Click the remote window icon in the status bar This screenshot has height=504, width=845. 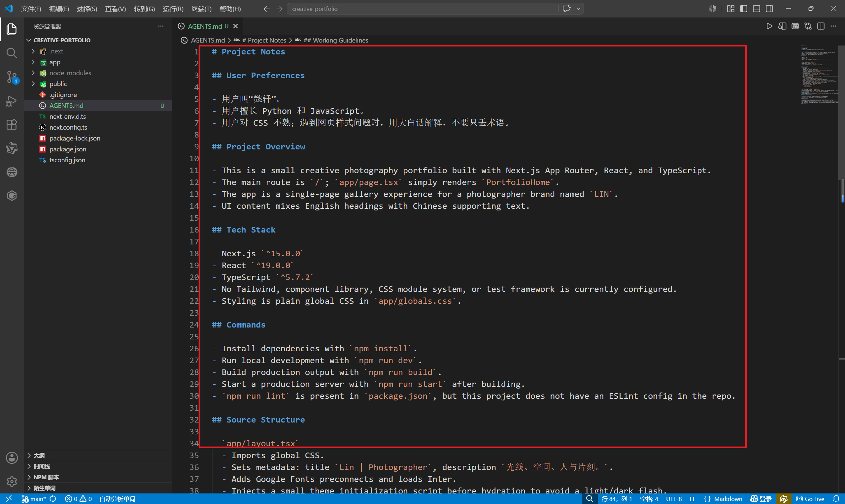(x=9, y=499)
